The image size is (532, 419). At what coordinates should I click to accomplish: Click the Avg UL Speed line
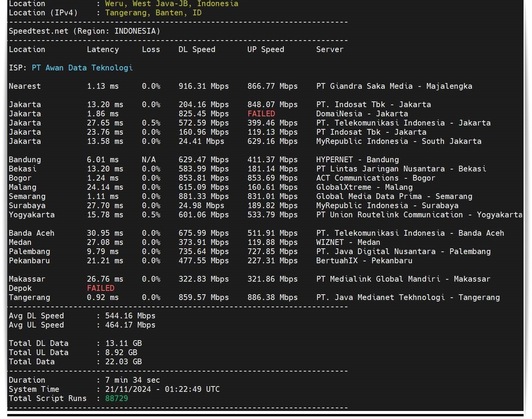click(76, 325)
